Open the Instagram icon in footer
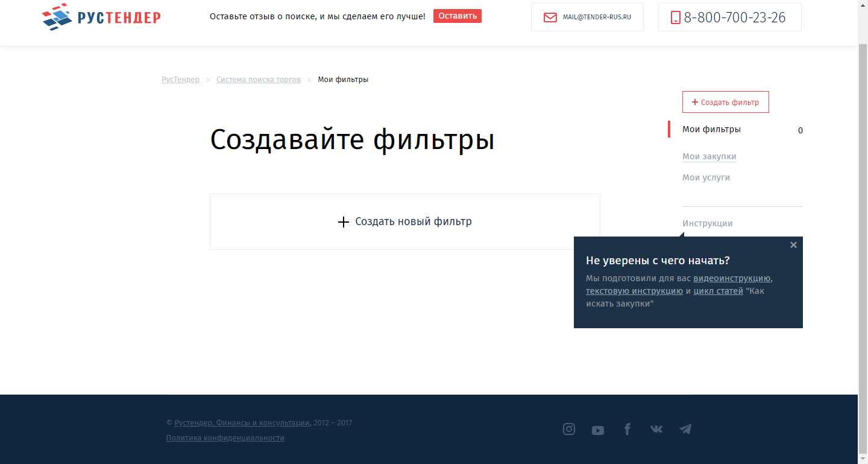 [569, 429]
